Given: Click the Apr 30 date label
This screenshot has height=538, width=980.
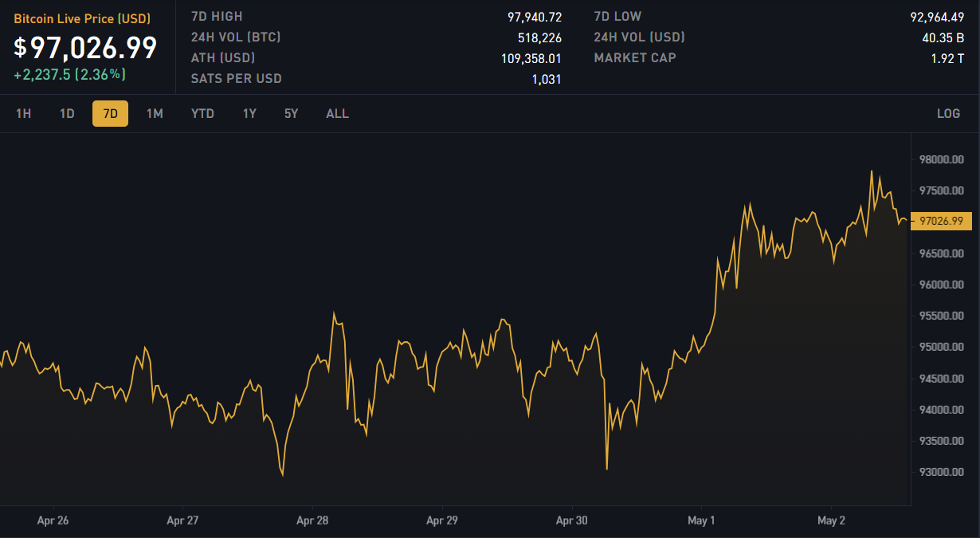Looking at the screenshot, I should coord(572,521).
